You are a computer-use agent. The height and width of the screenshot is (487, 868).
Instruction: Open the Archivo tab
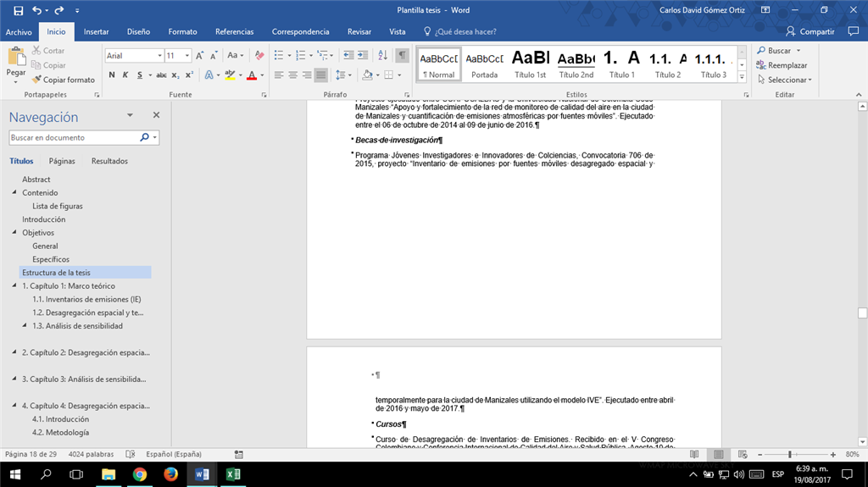point(19,31)
